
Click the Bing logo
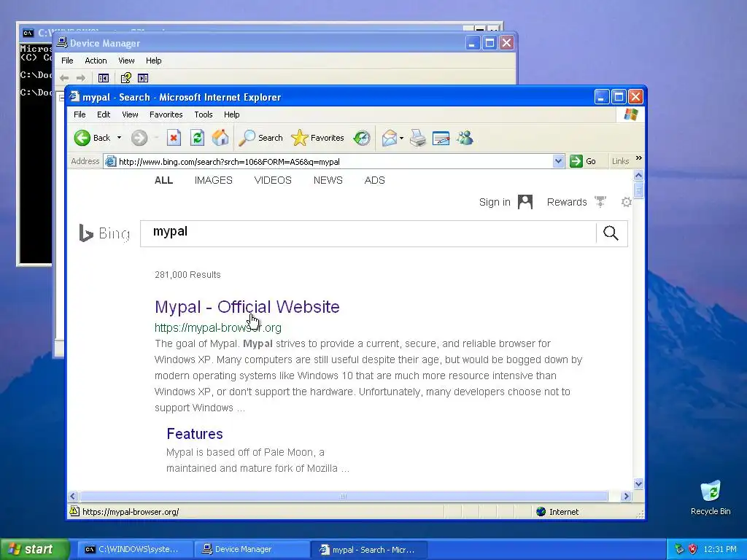tap(104, 233)
